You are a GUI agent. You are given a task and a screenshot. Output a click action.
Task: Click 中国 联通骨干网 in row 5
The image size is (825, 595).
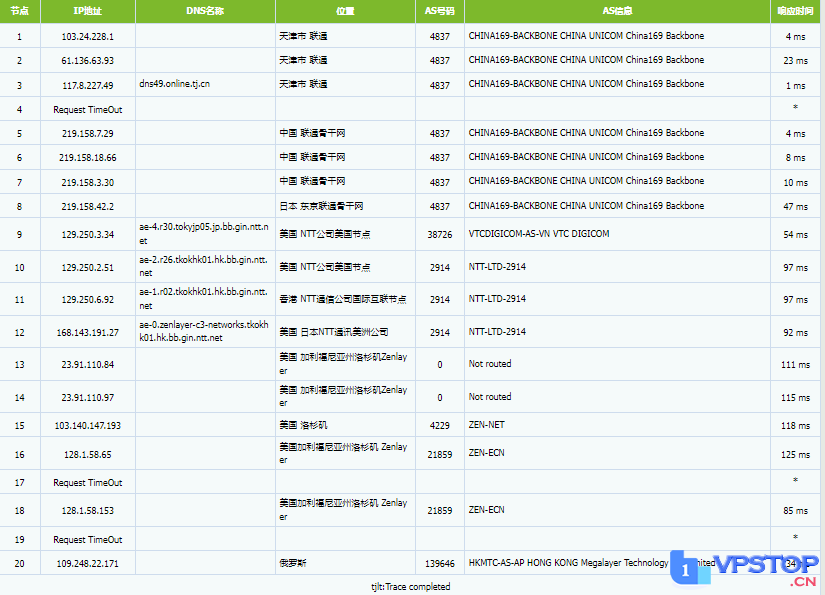[313, 133]
